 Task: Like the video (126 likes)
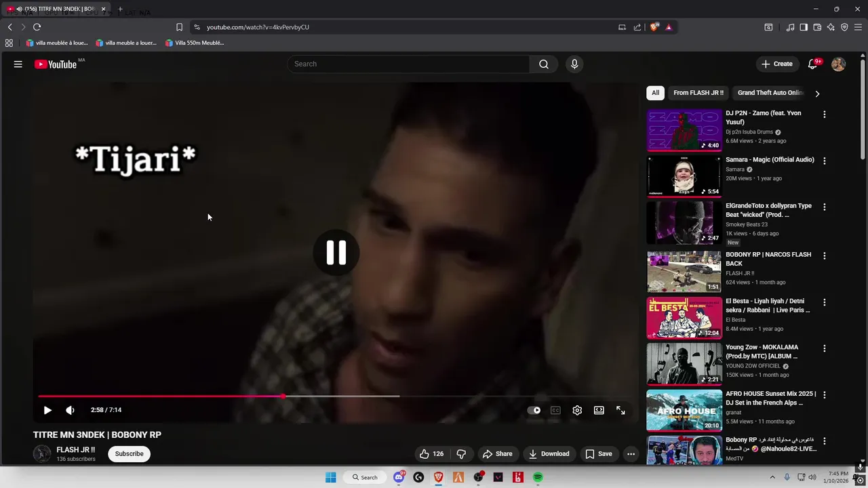pos(431,454)
